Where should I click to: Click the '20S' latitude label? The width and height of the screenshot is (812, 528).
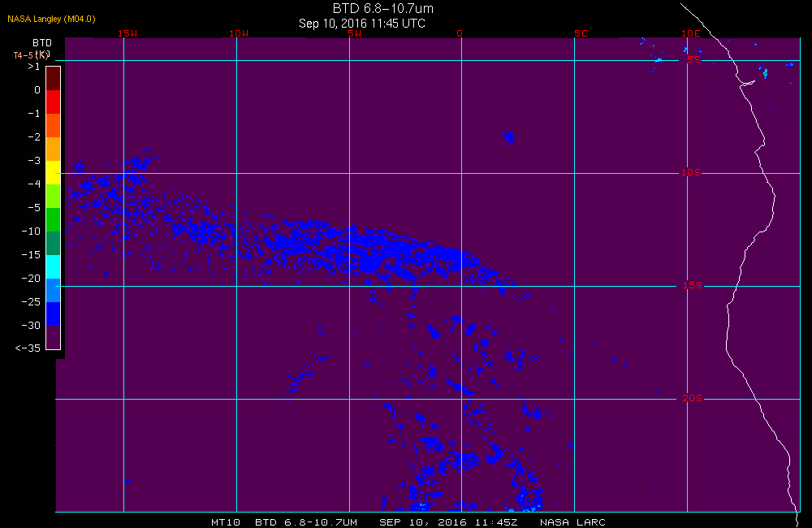693,398
